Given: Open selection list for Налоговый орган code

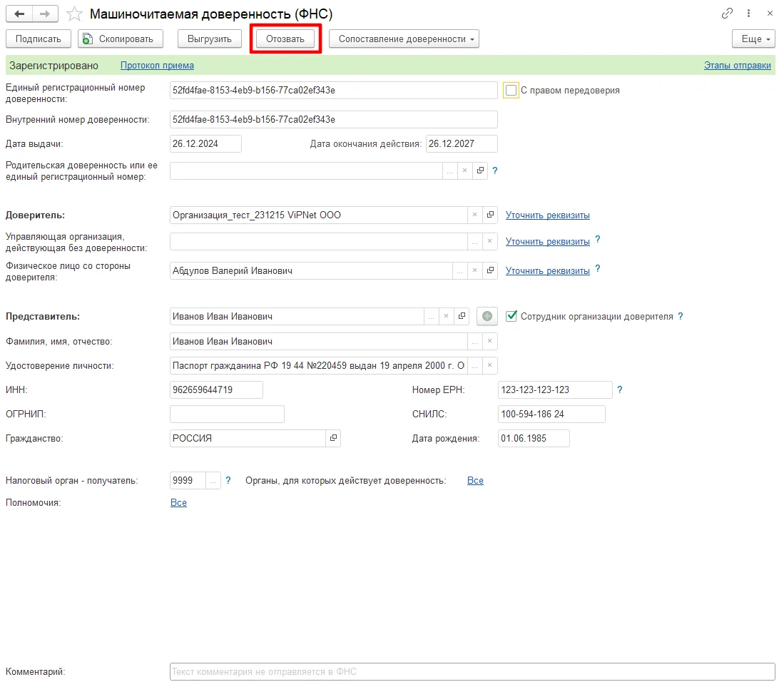Looking at the screenshot, I should click(x=213, y=481).
